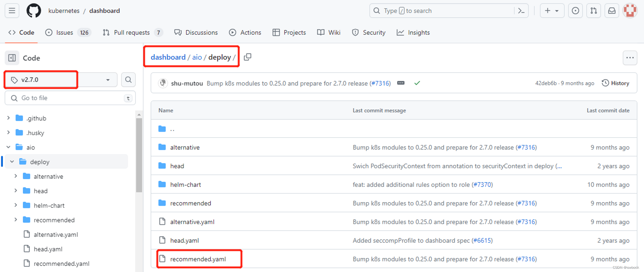This screenshot has height=272, width=644.
Task: Open the create new dropdown arrow
Action: click(x=557, y=11)
